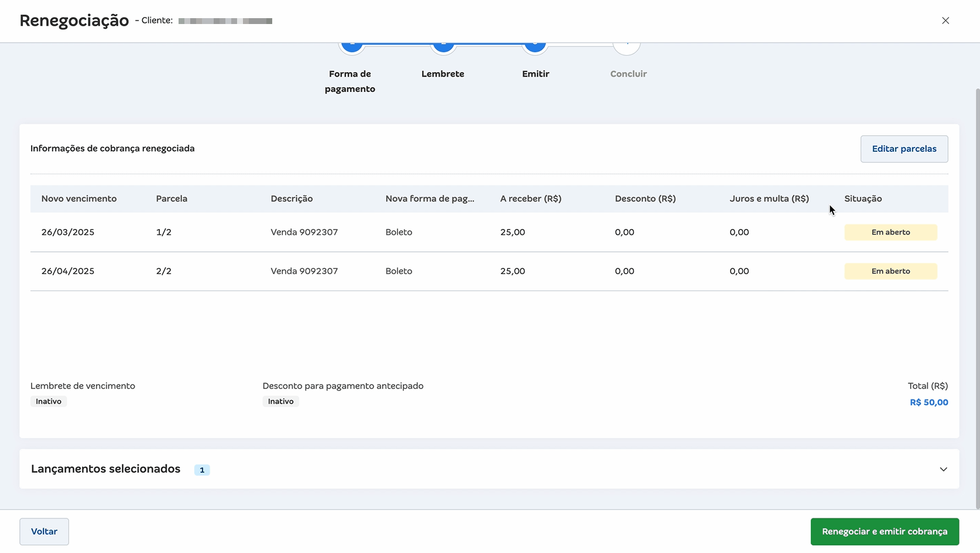The height and width of the screenshot is (553, 980).
Task: Click Inativo tag under Lembrete de vencimento
Action: (x=49, y=401)
